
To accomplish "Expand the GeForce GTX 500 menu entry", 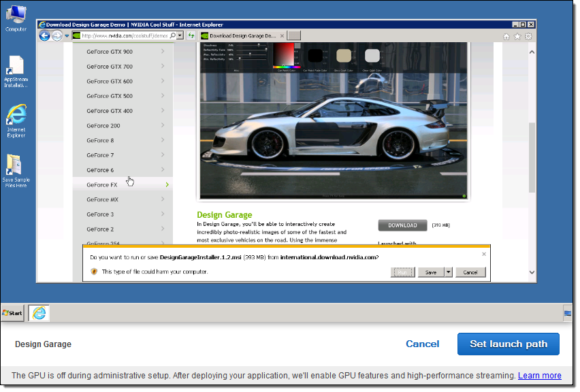I will tap(123, 96).
